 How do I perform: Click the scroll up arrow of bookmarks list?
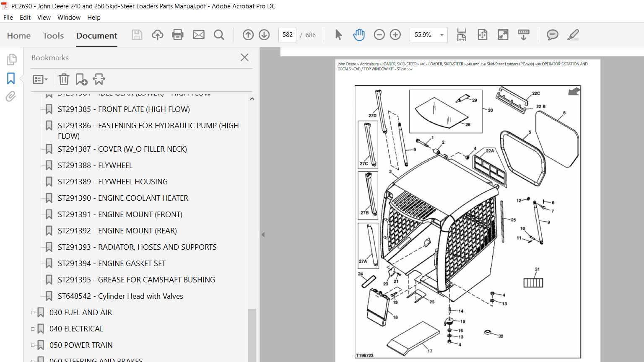click(x=252, y=99)
